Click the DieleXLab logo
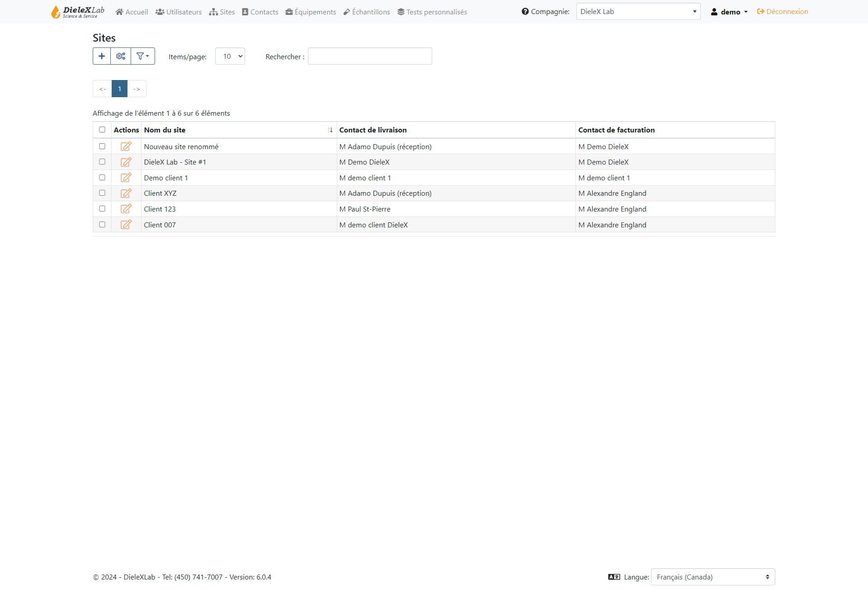 click(x=78, y=12)
